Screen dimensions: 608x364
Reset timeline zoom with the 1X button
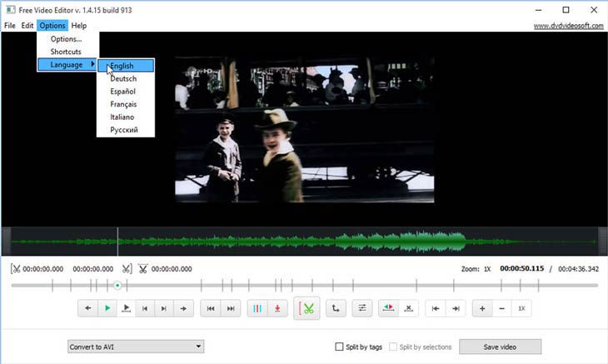(x=521, y=308)
